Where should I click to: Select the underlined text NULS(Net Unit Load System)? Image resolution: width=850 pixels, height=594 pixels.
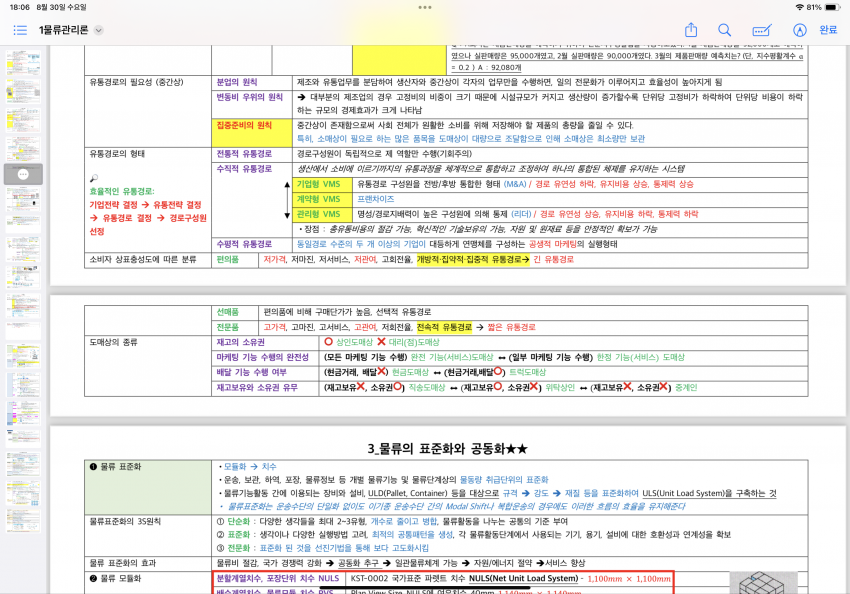[x=524, y=578]
